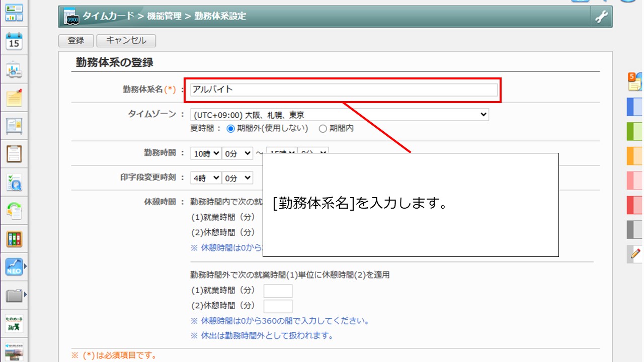Click 機能管理 in the breadcrumb

point(164,16)
